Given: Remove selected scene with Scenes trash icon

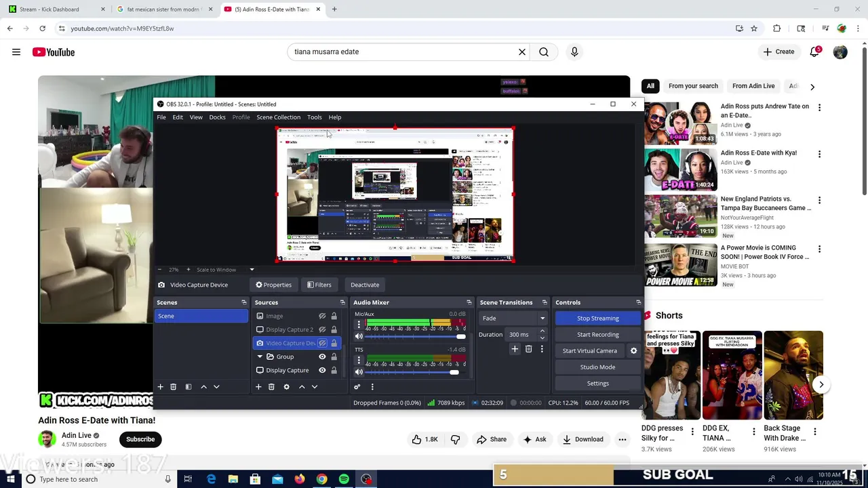Looking at the screenshot, I should pos(173,386).
